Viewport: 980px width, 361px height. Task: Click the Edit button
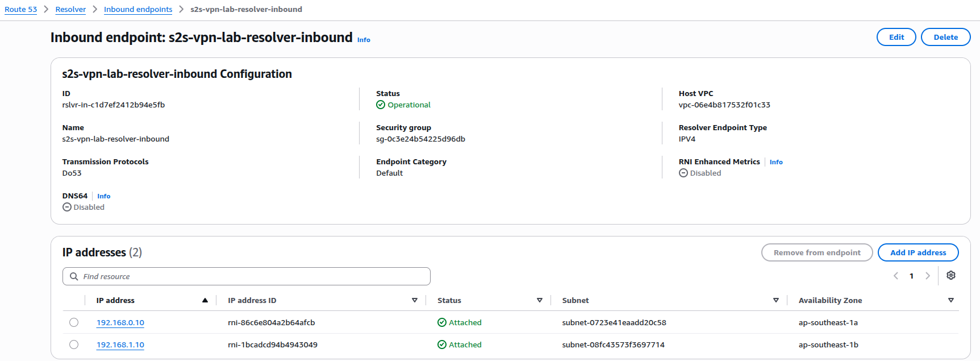point(896,37)
